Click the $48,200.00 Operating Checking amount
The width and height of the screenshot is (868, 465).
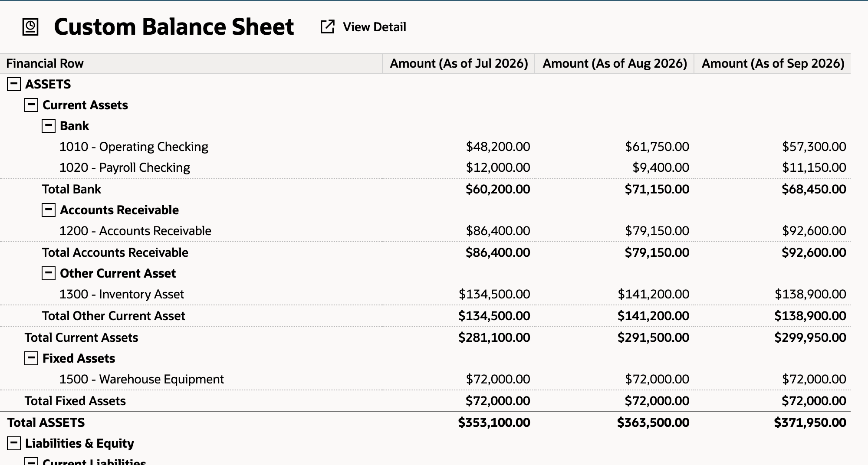click(x=498, y=147)
